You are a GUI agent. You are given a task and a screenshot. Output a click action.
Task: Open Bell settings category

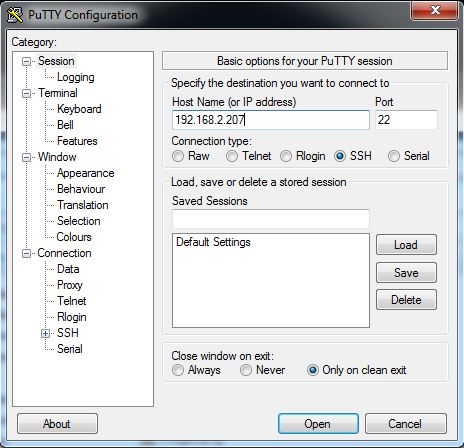[65, 125]
